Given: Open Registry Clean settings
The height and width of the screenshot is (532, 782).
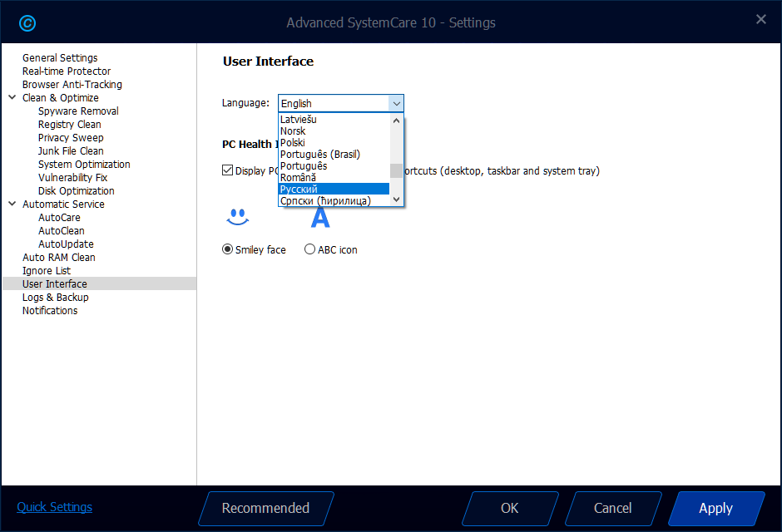Looking at the screenshot, I should tap(70, 125).
